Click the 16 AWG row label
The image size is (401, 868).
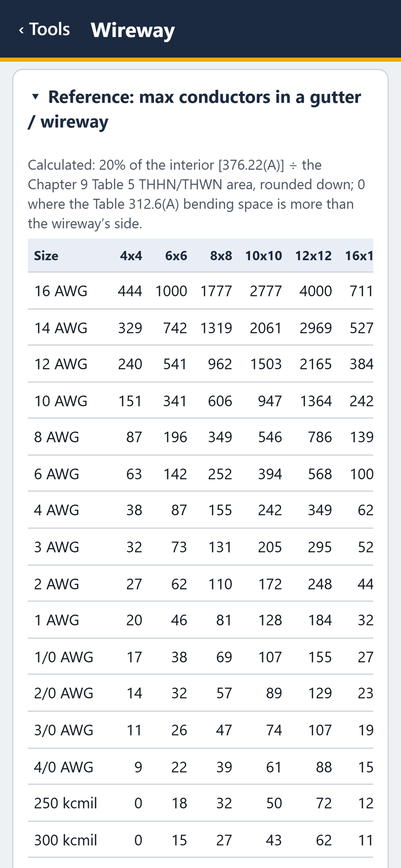point(61,291)
